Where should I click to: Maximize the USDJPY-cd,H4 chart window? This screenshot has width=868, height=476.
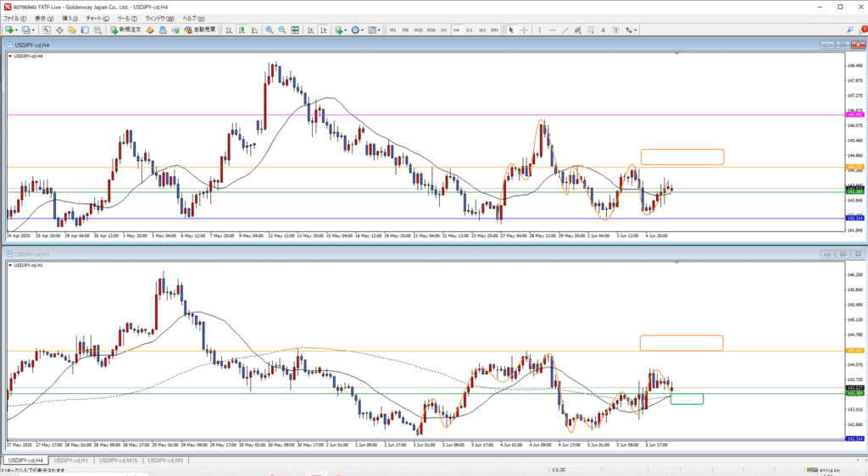click(843, 45)
